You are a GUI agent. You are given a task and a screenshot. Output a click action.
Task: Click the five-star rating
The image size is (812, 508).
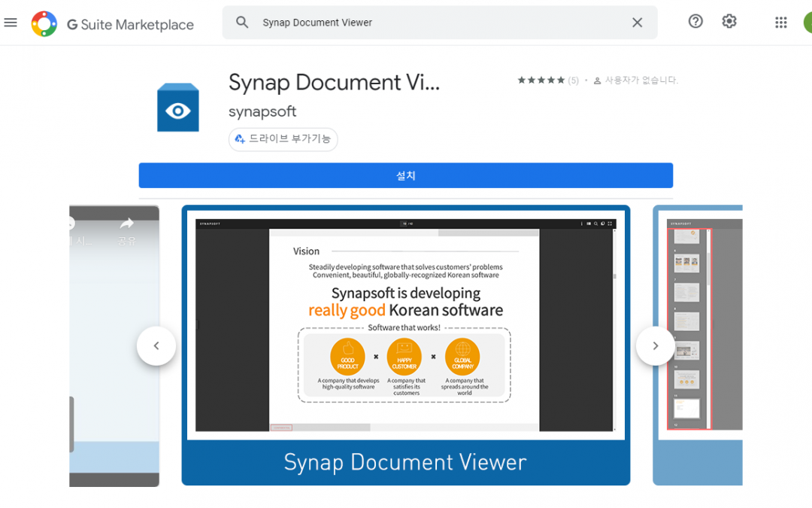[541, 80]
